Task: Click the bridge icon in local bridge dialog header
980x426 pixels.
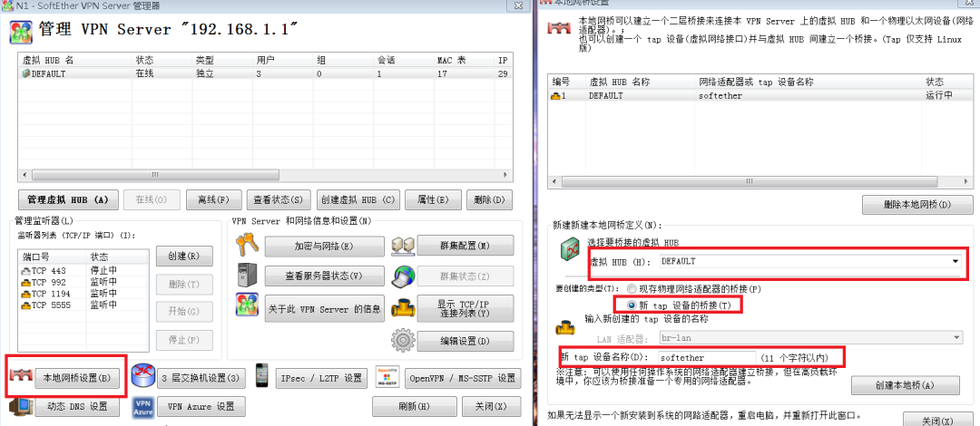Action: 559,28
